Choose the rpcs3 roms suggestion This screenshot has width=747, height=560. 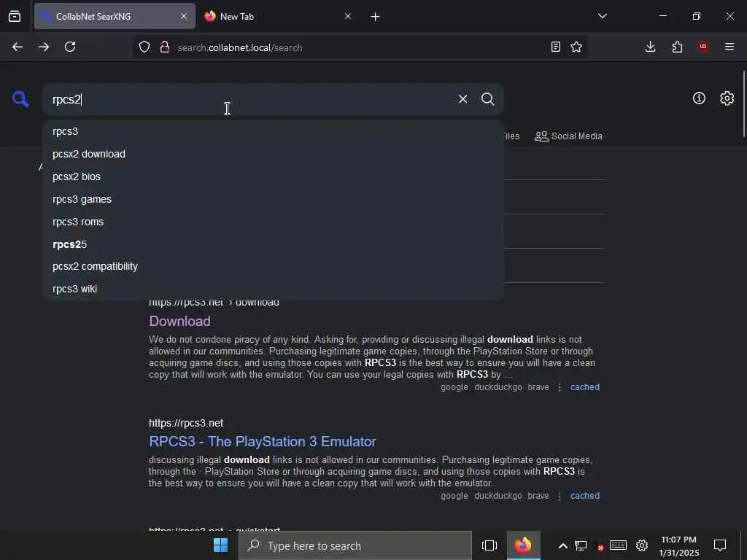[x=273, y=222]
